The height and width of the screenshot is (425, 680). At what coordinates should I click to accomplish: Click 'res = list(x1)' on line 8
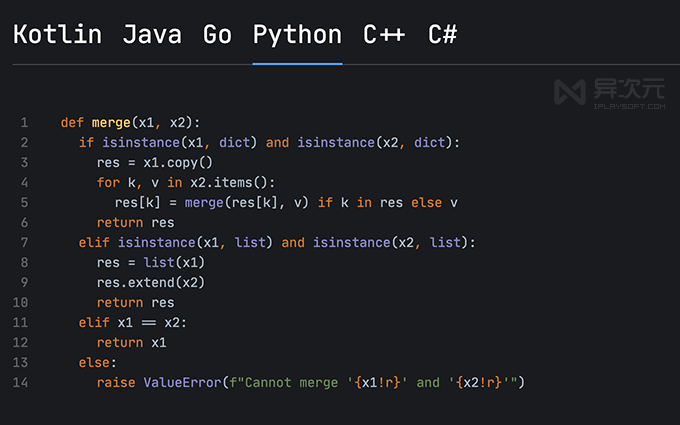point(150,263)
